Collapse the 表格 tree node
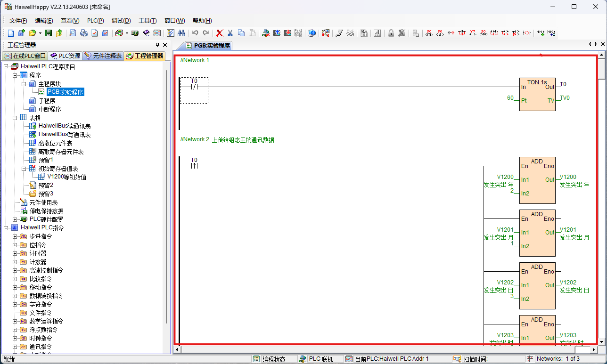The width and height of the screenshot is (607, 364). point(15,118)
